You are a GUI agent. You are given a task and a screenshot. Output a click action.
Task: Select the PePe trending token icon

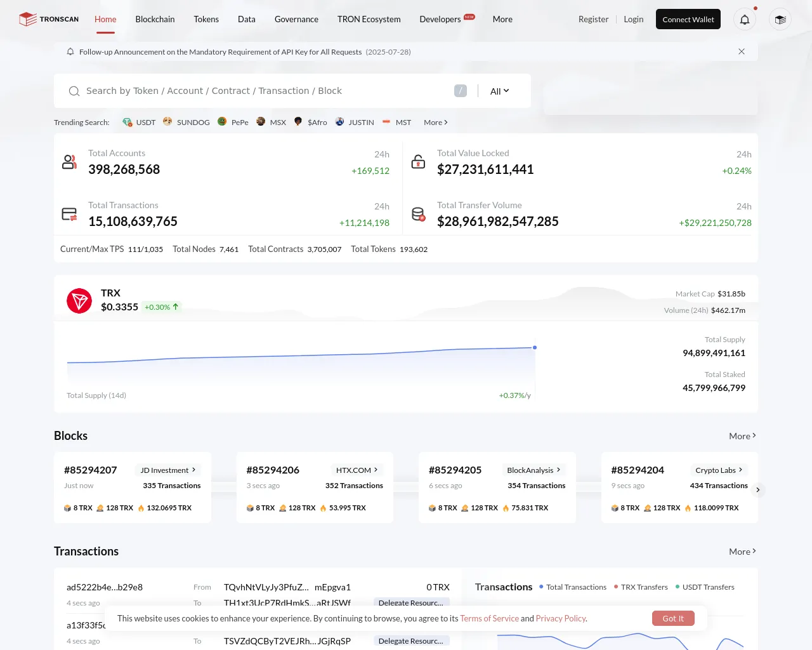pyautogui.click(x=222, y=121)
